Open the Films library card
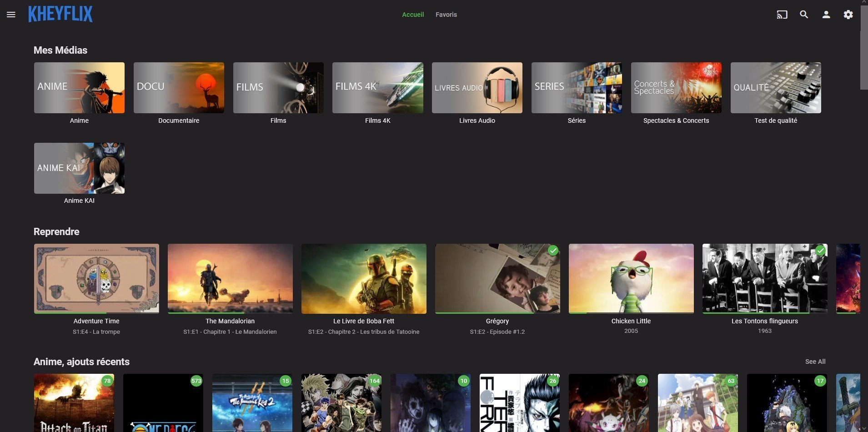The image size is (868, 432). point(278,88)
